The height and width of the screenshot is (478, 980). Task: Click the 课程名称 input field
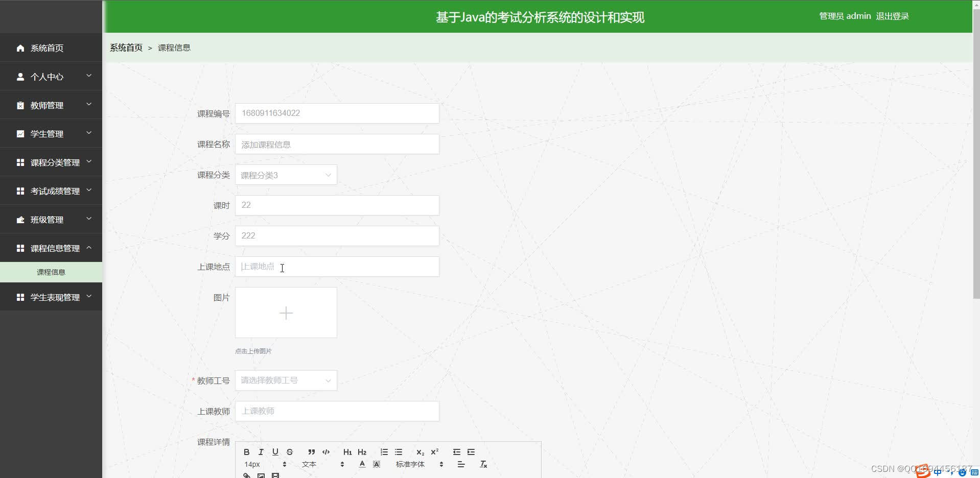pos(337,144)
